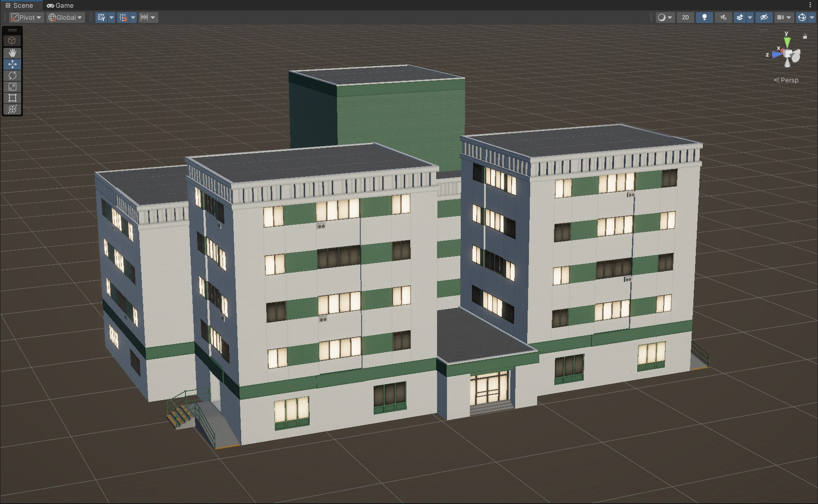This screenshot has width=818, height=504.
Task: Select the Hand view tool
Action: pyautogui.click(x=12, y=53)
